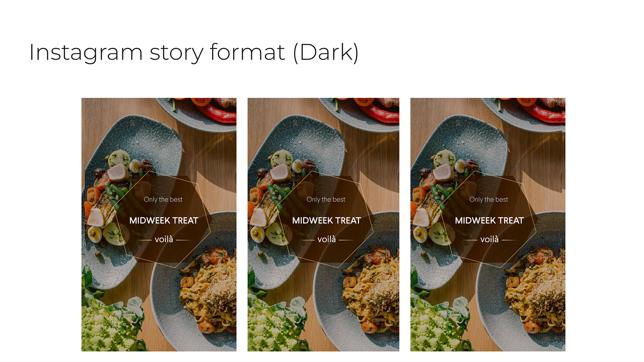Image resolution: width=644 pixels, height=362 pixels.
Task: Select the 'Instagram story format (Dark)' heading
Action: [194, 52]
